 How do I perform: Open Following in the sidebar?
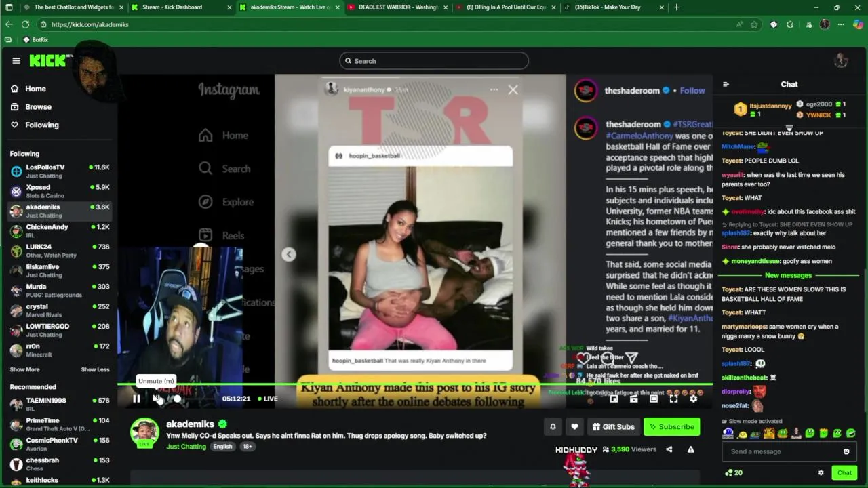(35, 125)
